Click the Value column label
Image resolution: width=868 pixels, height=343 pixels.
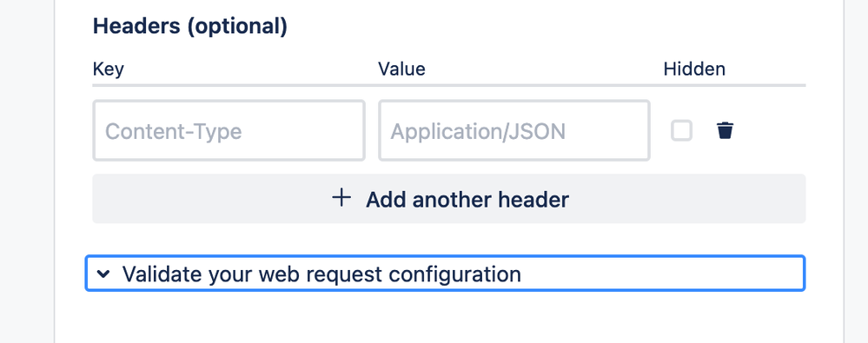click(402, 69)
